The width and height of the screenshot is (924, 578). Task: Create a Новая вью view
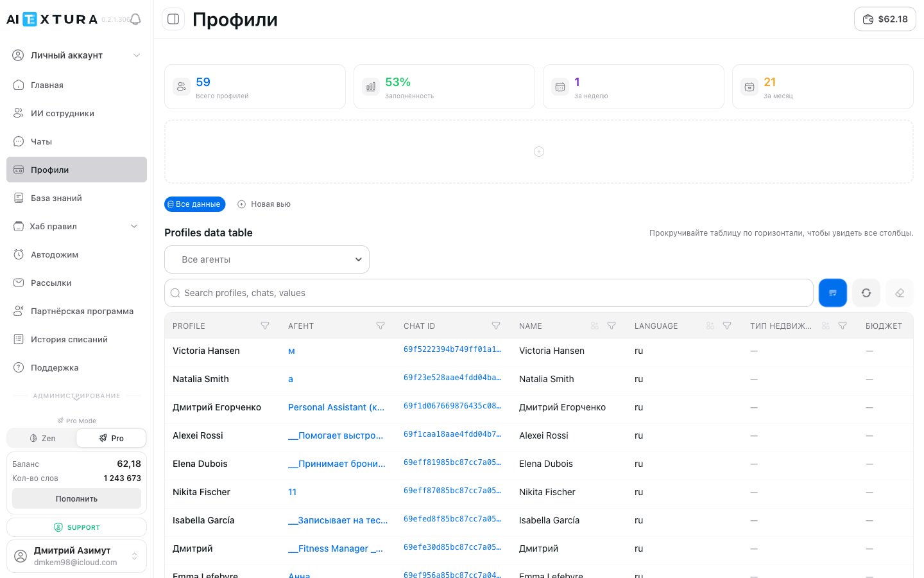click(x=264, y=204)
